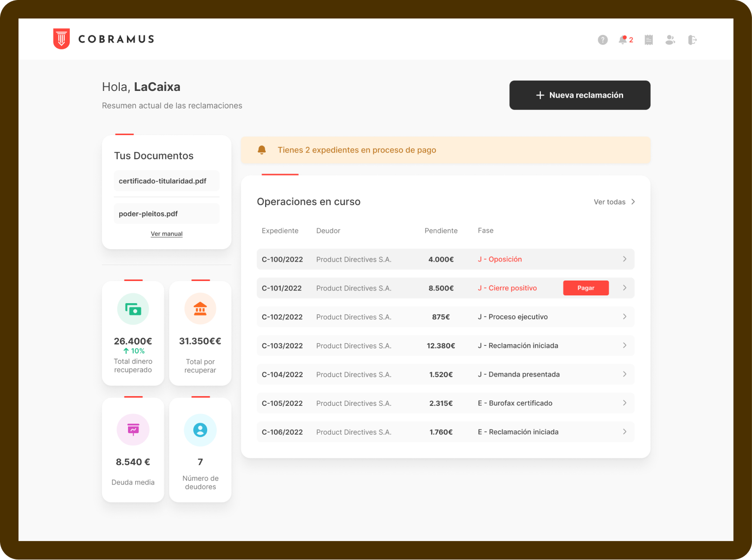Click the pink chart icon on Deuda media card

133,430
